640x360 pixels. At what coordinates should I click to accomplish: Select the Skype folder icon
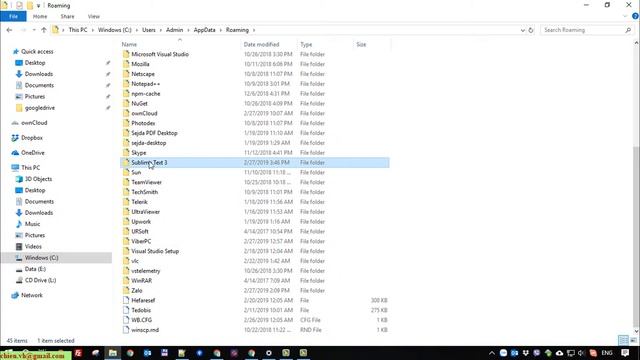pos(126,152)
